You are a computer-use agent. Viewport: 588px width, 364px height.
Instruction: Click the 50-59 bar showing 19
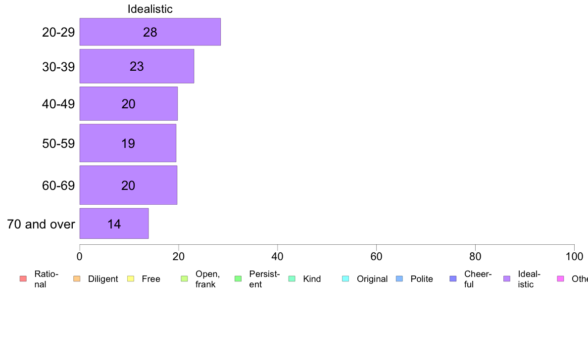click(x=128, y=143)
